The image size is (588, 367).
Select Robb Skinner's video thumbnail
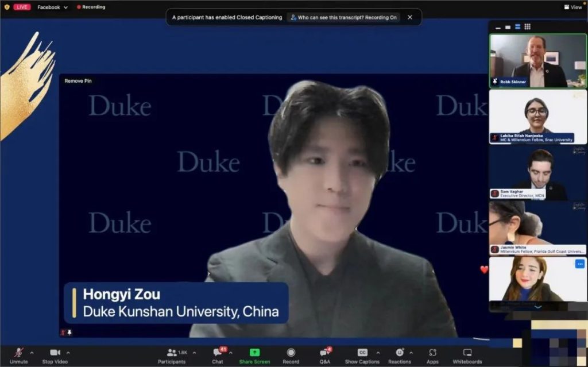(537, 60)
